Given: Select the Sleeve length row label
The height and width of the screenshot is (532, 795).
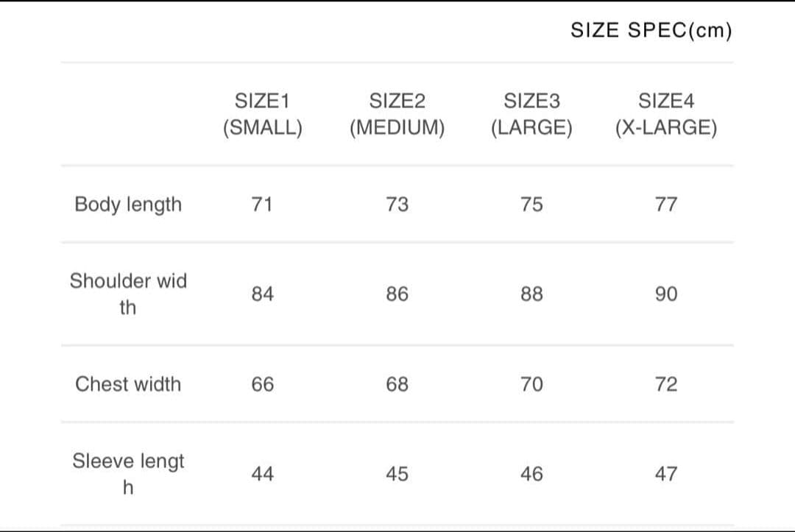Looking at the screenshot, I should click(x=128, y=474).
